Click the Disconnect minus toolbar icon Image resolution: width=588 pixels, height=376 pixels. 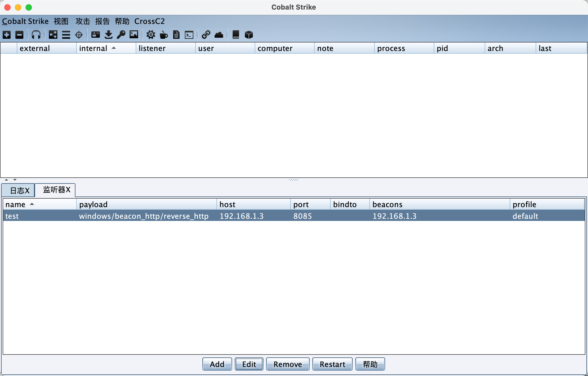(x=19, y=35)
